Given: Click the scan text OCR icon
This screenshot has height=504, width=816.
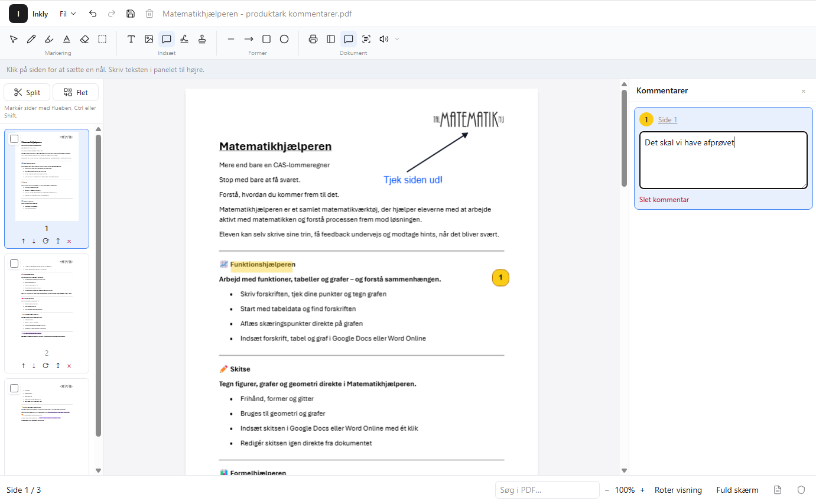Looking at the screenshot, I should point(366,39).
